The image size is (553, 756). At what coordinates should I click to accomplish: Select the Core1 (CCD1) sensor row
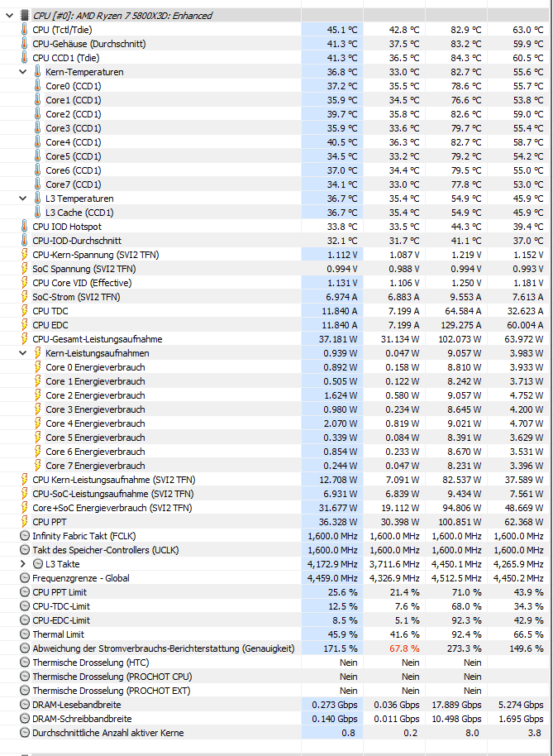(276, 100)
